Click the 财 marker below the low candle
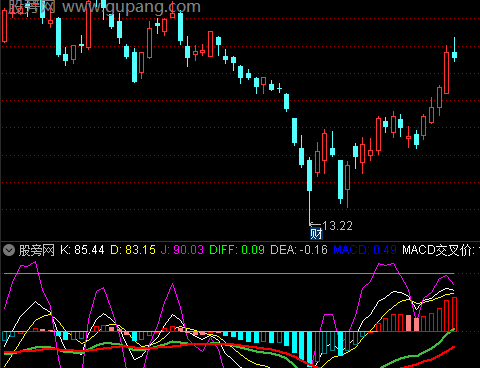Screen dimensions: 480x368 point(316,234)
